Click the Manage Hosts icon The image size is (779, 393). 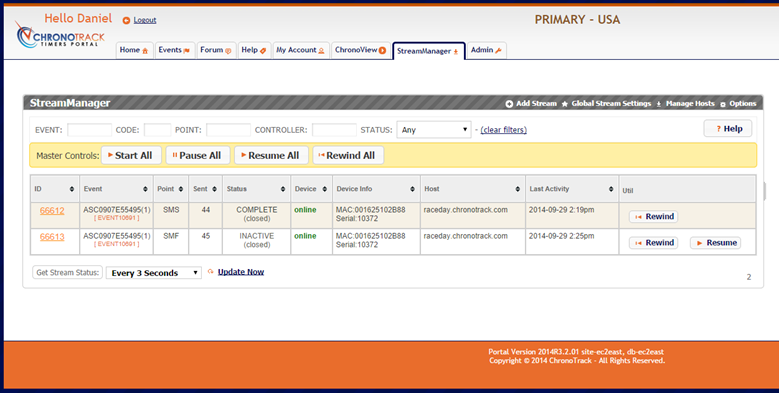(659, 104)
